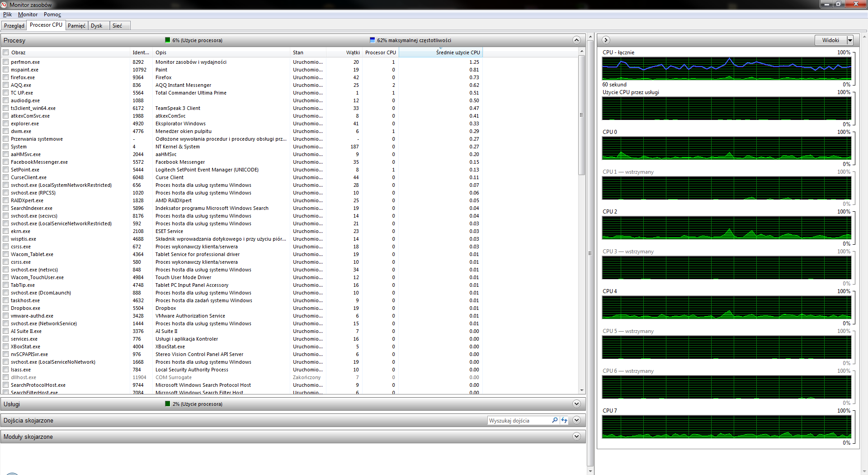Click the TeamSpeak 3 Client description

(x=178, y=108)
